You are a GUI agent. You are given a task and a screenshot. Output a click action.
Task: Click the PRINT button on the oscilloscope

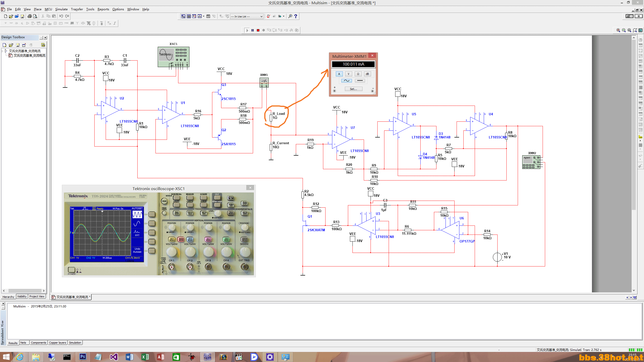pos(164,201)
